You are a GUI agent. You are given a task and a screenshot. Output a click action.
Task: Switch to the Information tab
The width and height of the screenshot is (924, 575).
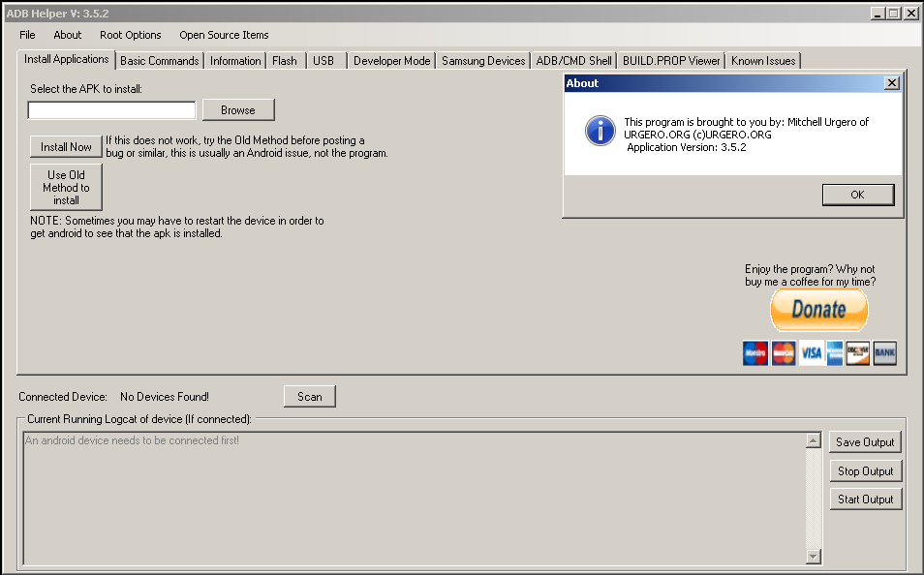pos(235,61)
